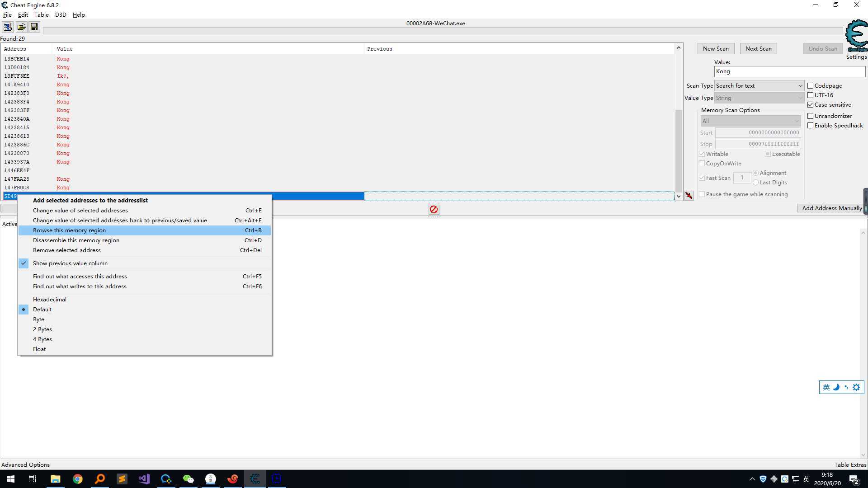Viewport: 868px width, 488px height.
Task: Click the Settings label under logo
Action: (x=856, y=57)
